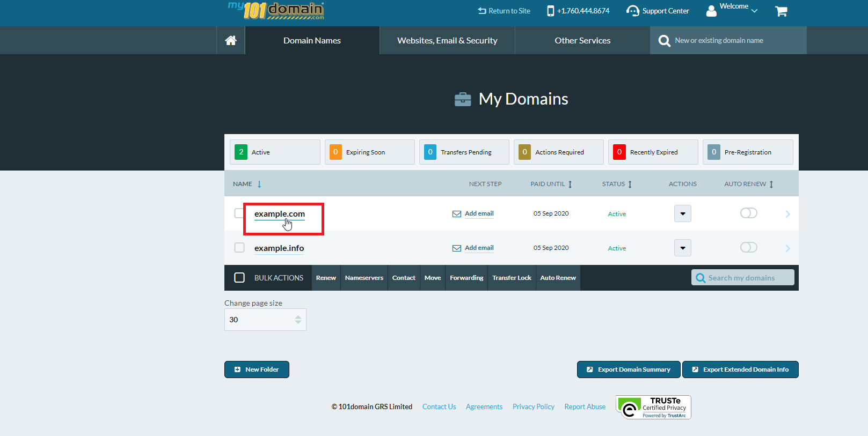The image size is (868, 436).
Task: Expand example.info row details chevron
Action: [x=787, y=248]
